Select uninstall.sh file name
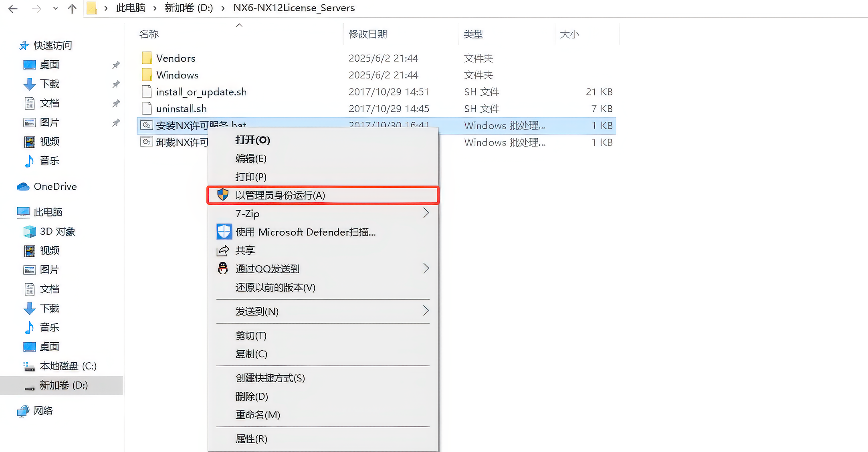This screenshot has width=868, height=452. (182, 109)
